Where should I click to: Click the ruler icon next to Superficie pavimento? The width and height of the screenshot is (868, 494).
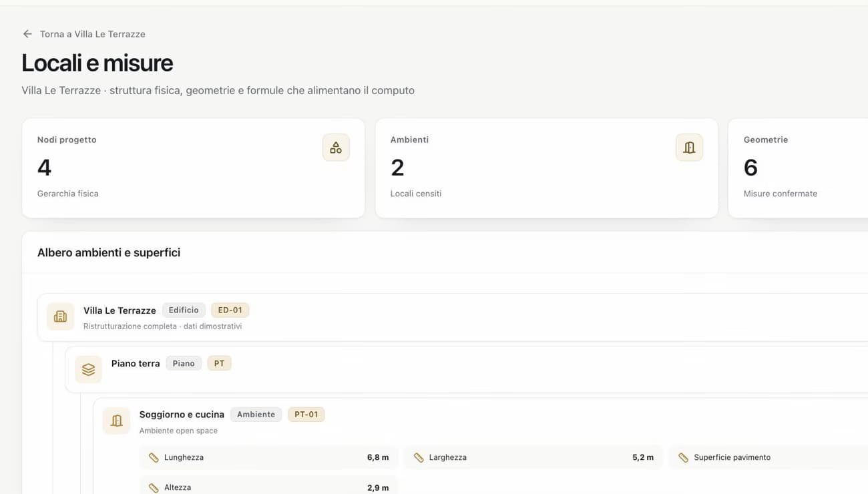point(683,458)
